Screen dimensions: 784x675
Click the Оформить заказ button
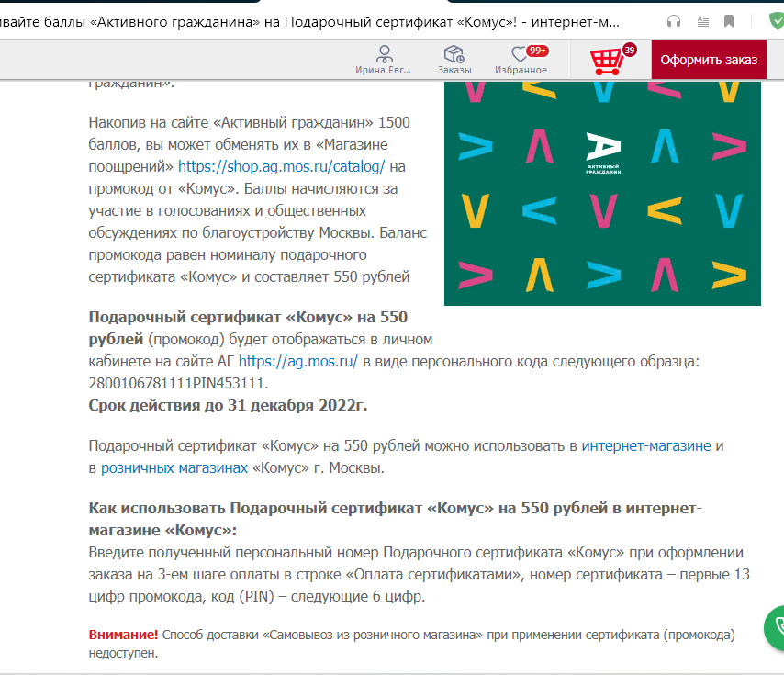(709, 60)
